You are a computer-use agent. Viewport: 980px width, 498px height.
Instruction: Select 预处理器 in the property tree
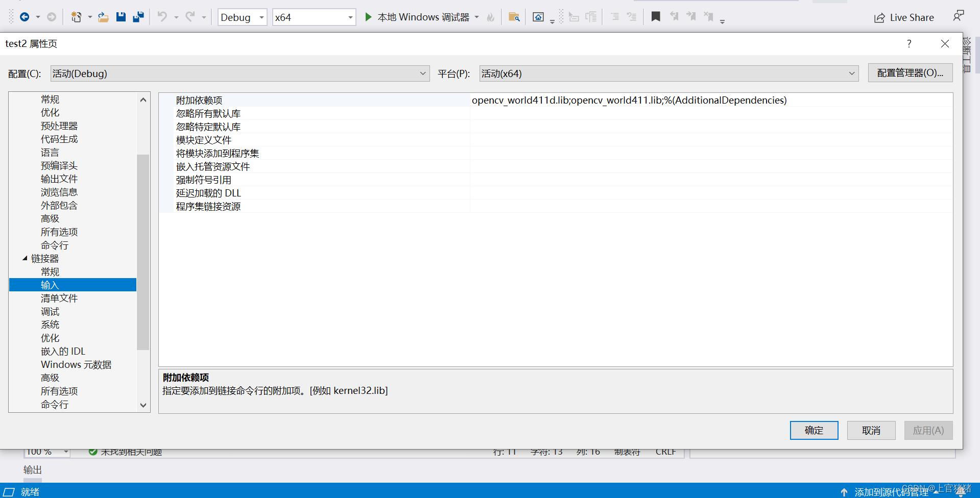point(59,126)
